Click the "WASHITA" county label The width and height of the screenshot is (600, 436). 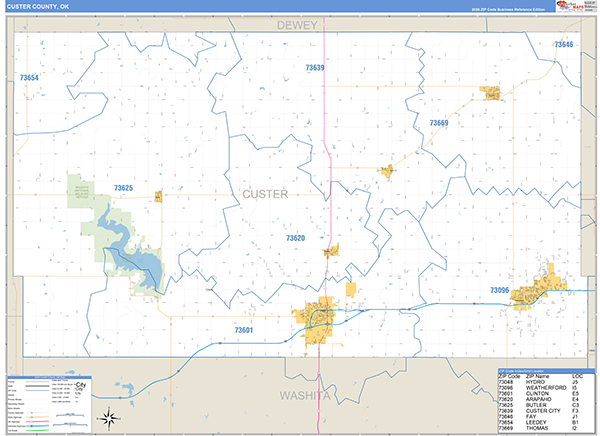(305, 396)
